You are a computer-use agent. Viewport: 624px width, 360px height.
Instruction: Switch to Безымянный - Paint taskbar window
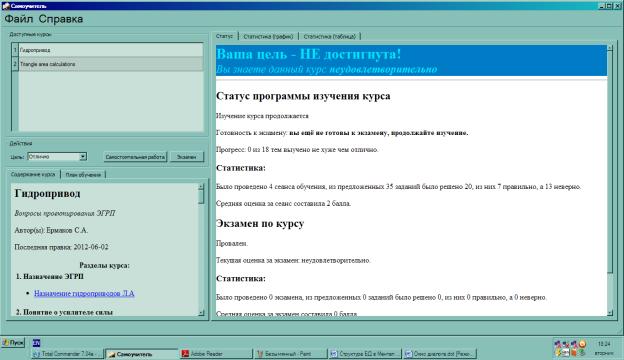point(290,354)
